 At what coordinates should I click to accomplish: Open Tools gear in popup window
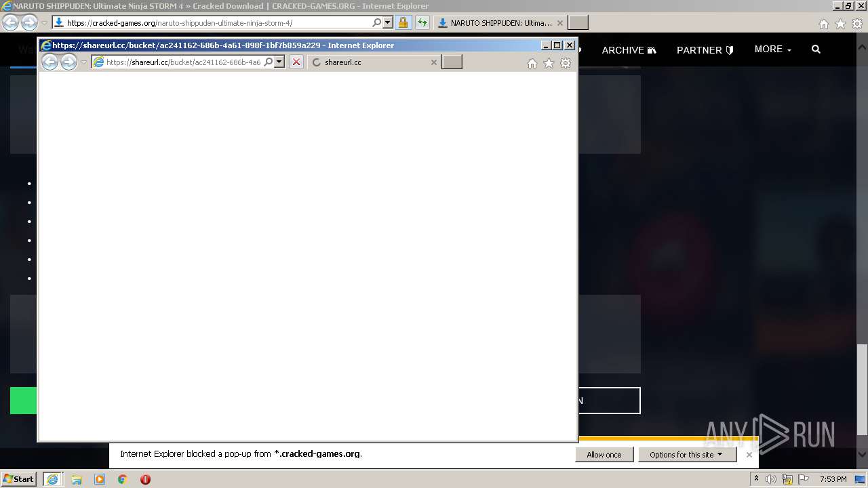tap(566, 63)
